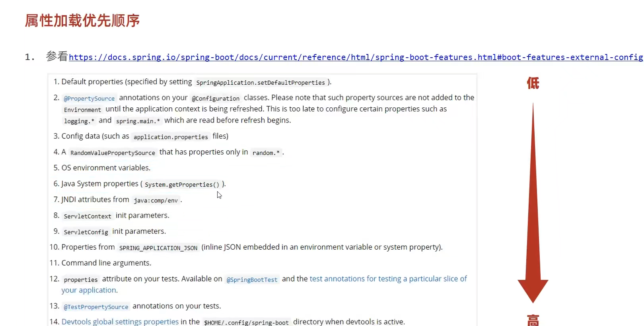
Task: Click the 属性加载优先顺序 heading
Action: (82, 20)
